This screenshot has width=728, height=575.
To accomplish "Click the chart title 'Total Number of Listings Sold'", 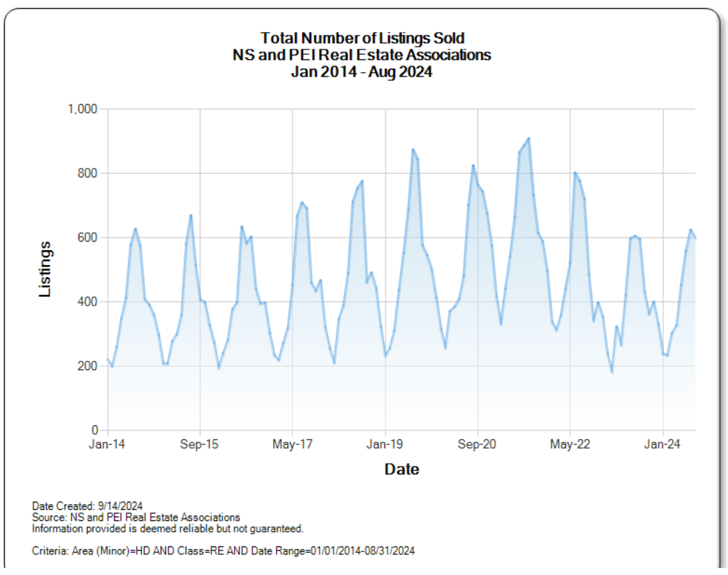I will click(x=362, y=38).
